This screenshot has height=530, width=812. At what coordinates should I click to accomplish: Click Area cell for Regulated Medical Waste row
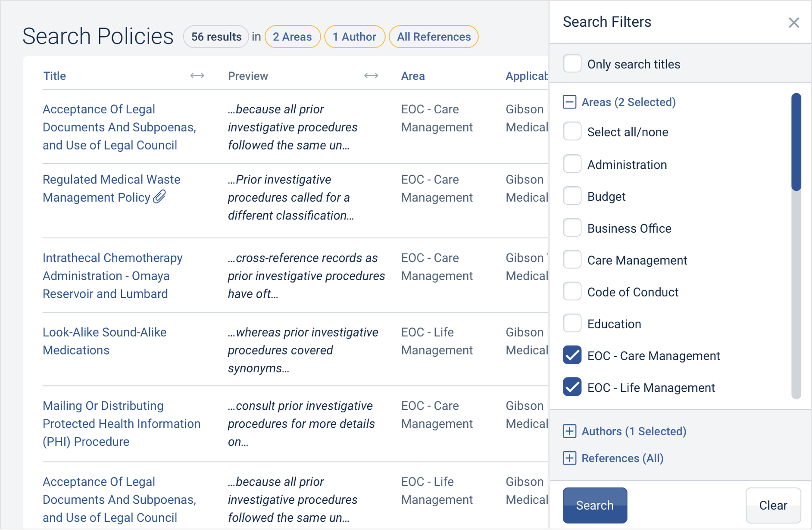(437, 188)
